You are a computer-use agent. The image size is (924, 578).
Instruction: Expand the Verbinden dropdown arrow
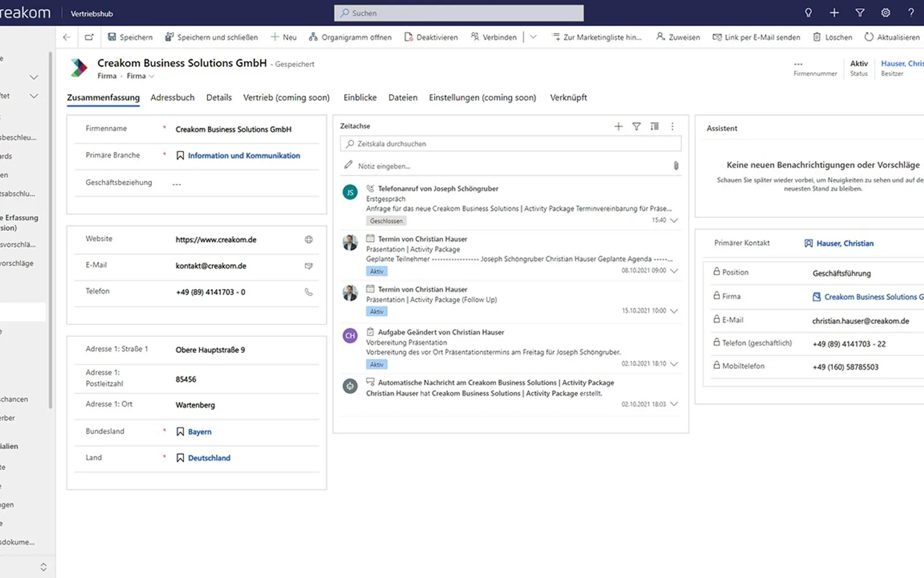[533, 37]
